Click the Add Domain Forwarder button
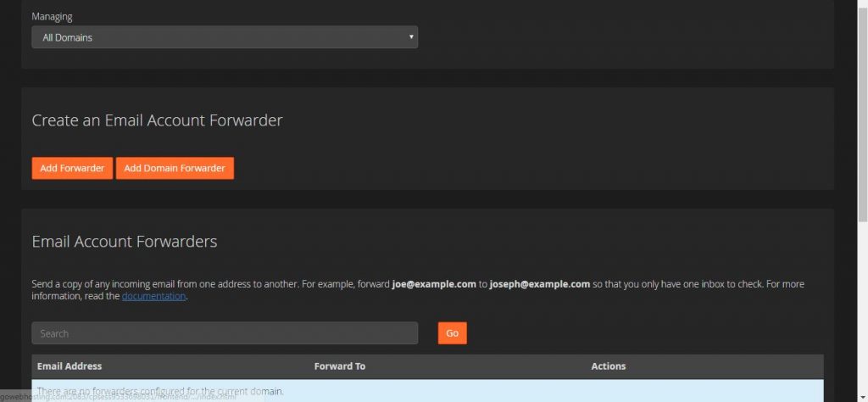Viewport: 868px width, 402px height. click(x=175, y=168)
